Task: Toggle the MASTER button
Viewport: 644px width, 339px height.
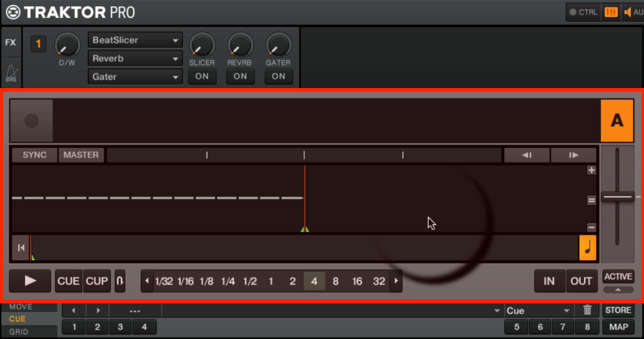Action: coord(81,155)
